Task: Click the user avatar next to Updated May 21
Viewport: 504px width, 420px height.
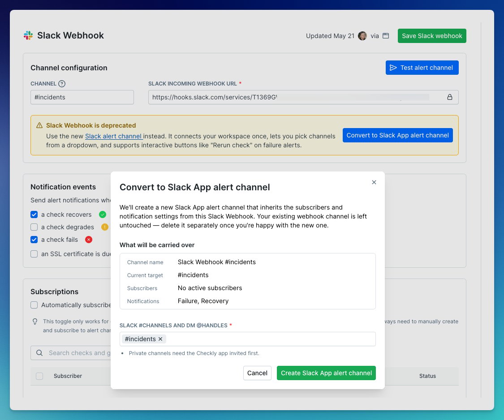Action: (362, 36)
